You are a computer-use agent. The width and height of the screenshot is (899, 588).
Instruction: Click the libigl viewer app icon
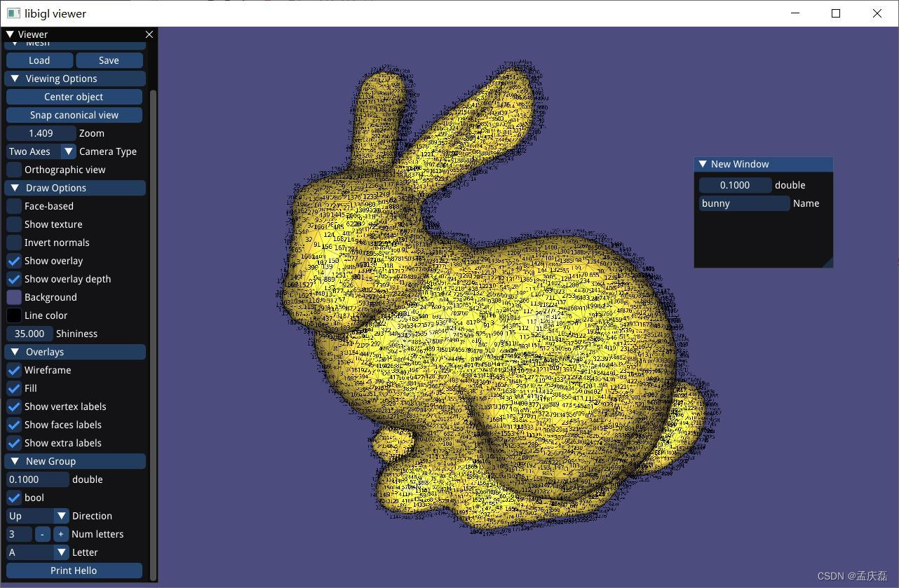point(14,13)
